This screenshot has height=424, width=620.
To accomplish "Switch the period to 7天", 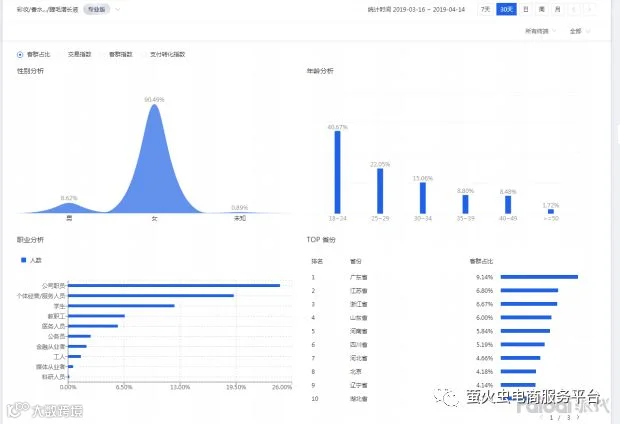I will click(x=486, y=9).
